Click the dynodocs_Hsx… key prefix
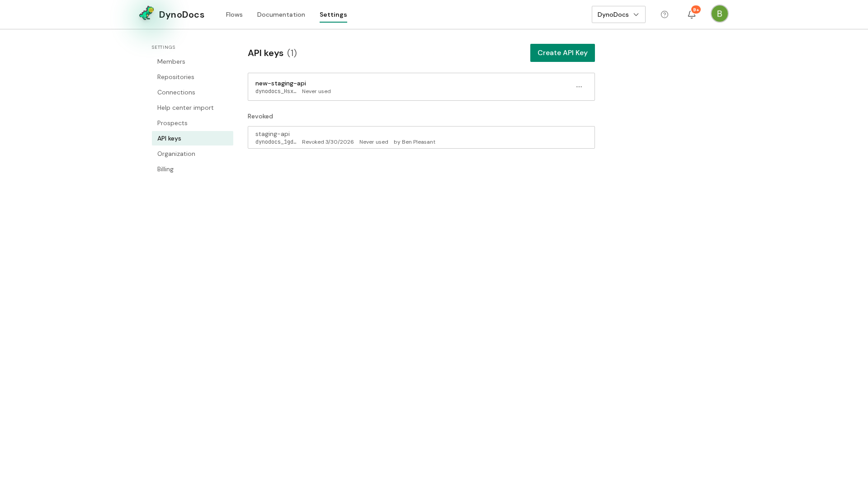Viewport: 868px width, 488px height. click(276, 91)
